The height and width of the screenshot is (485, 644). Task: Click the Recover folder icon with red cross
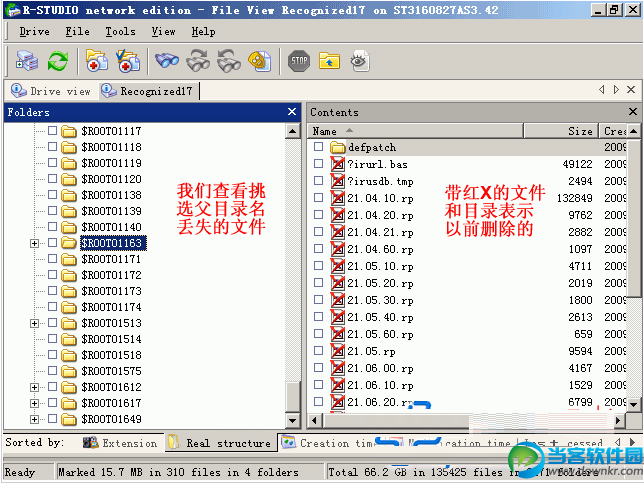tap(97, 61)
